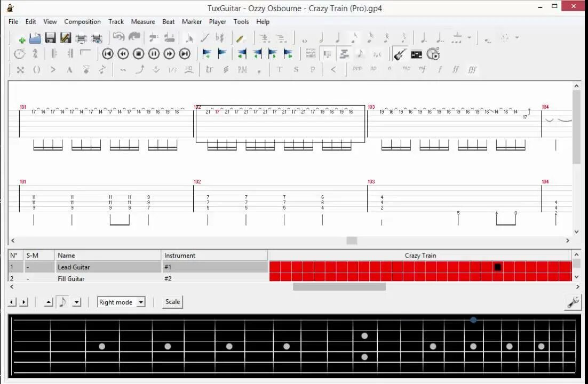Toggle mezzo-forte mf dynamic
Screen dimensions: 588x384
(423, 69)
